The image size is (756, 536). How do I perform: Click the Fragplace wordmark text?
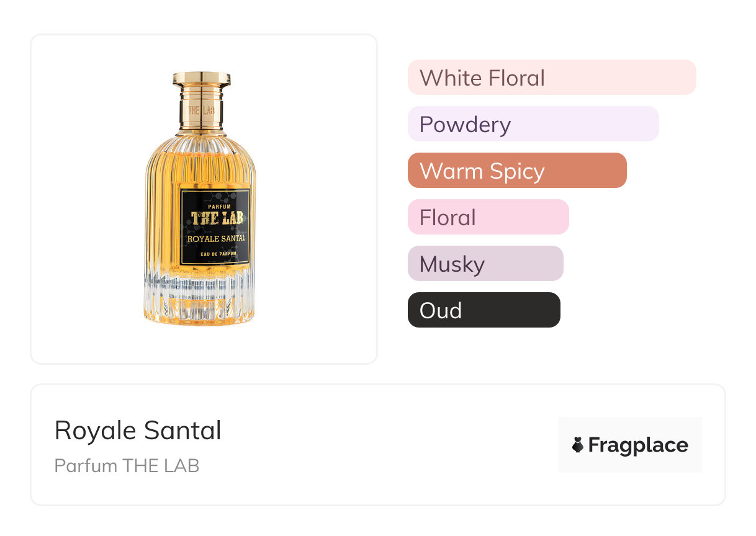click(x=637, y=445)
